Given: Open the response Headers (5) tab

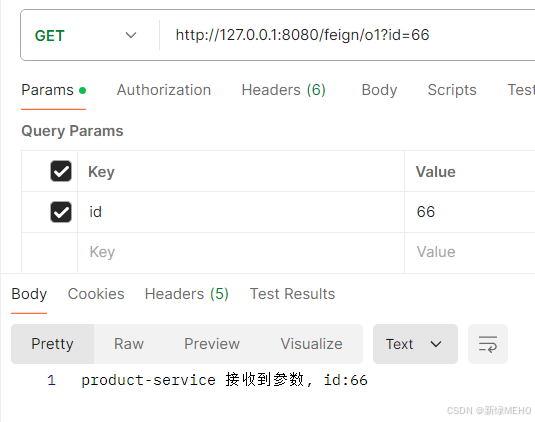Looking at the screenshot, I should click(x=187, y=294).
